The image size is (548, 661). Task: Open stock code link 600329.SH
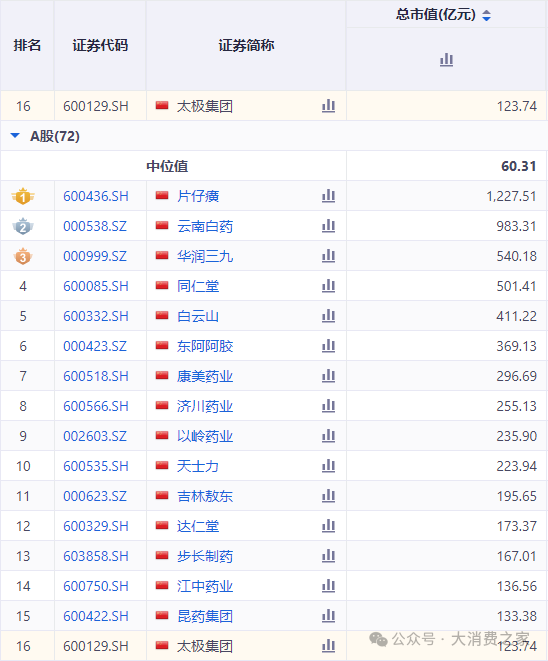pos(96,526)
